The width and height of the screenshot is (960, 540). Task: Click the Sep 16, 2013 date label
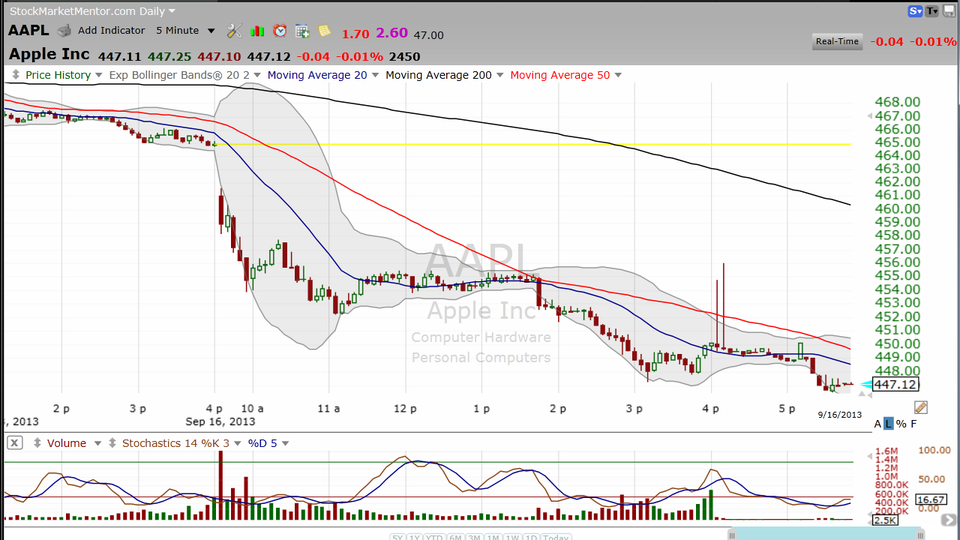click(220, 421)
